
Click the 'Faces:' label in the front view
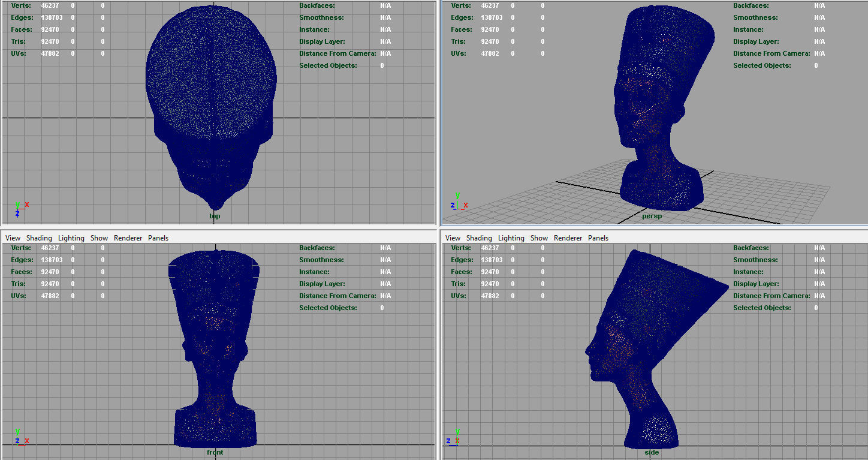21,272
